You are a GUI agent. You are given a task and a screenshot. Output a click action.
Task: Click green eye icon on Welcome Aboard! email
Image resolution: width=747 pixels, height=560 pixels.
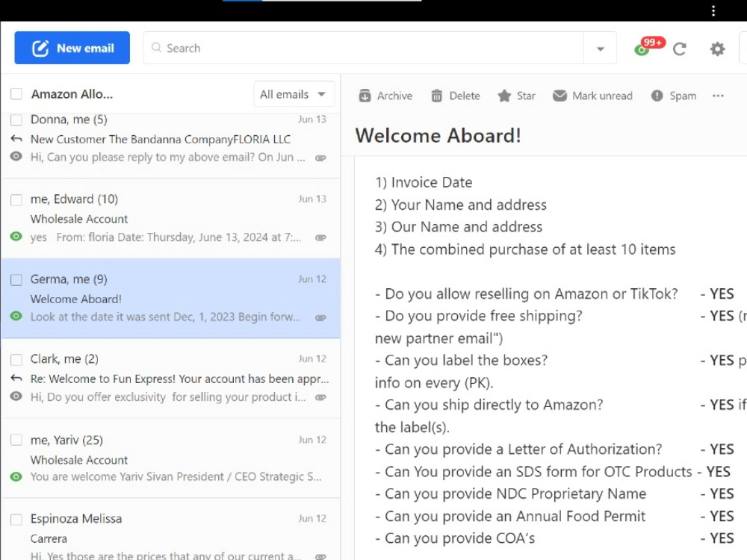pos(16,316)
